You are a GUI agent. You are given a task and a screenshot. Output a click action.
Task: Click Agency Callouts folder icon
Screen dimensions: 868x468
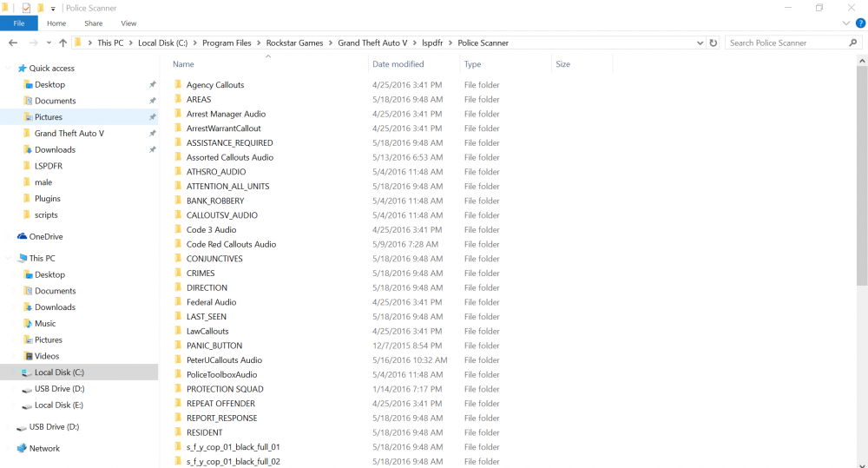pyautogui.click(x=178, y=84)
